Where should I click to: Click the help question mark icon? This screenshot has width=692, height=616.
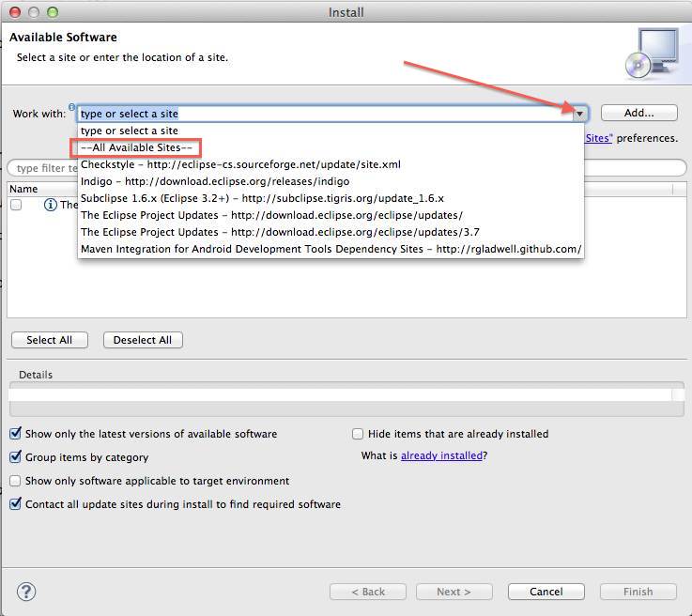pyautogui.click(x=26, y=592)
